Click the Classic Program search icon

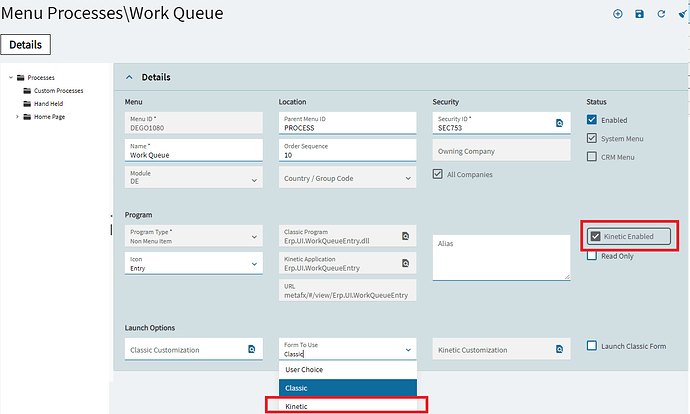click(406, 236)
